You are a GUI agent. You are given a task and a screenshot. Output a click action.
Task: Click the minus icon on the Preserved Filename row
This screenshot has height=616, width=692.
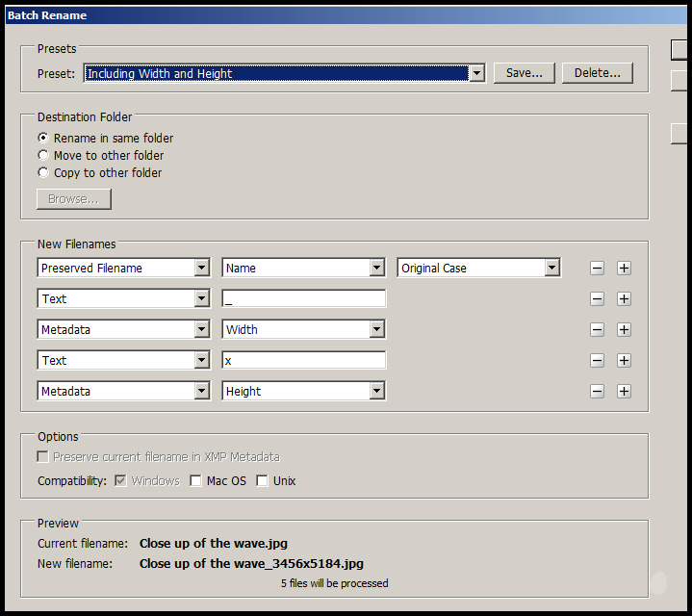(597, 269)
